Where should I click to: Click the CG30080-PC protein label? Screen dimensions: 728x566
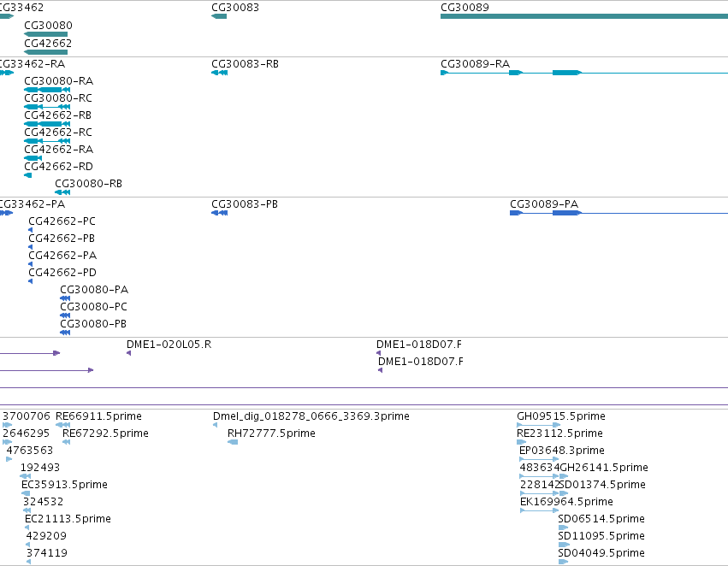click(93, 307)
